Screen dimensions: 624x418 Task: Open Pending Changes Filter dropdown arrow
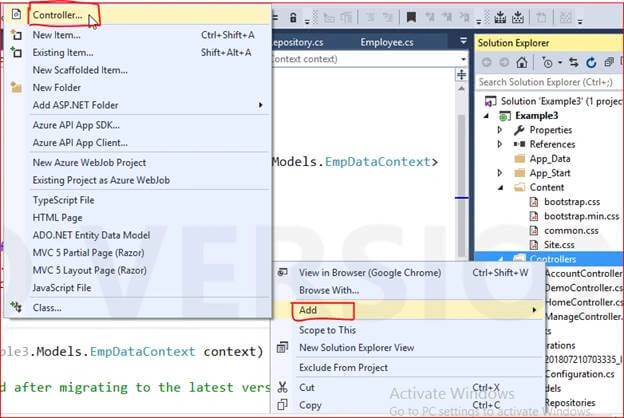[x=560, y=63]
